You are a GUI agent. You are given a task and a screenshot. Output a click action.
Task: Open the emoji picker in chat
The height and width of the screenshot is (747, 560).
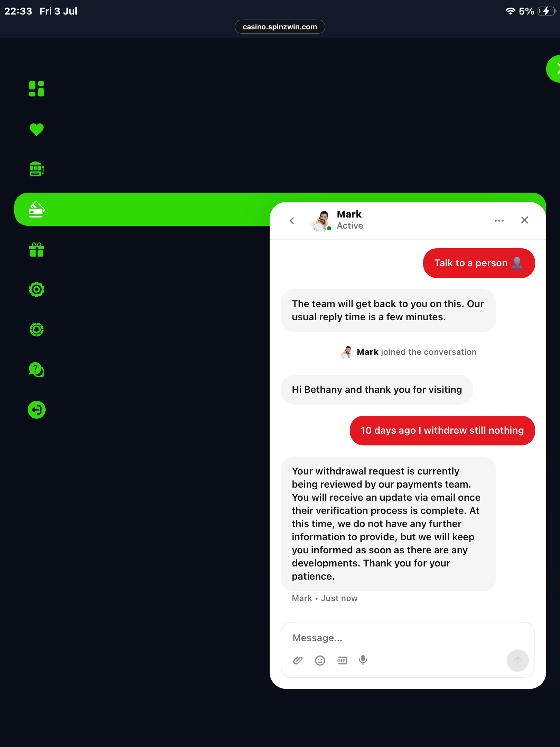(x=320, y=661)
